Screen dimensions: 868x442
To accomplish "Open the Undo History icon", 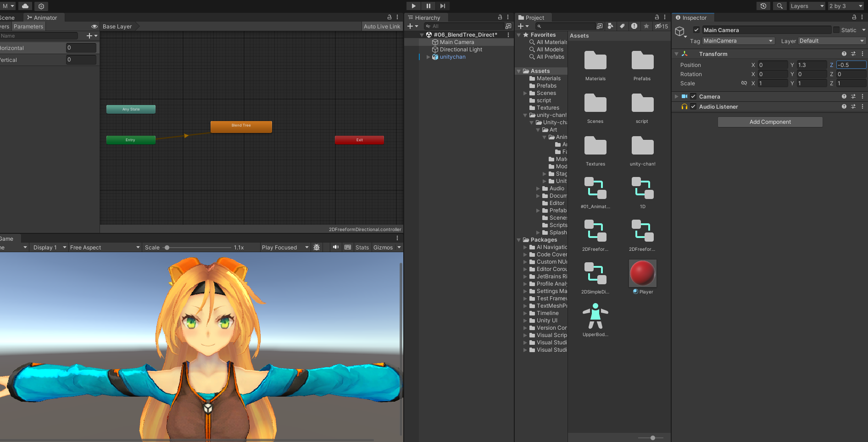I will click(x=763, y=6).
